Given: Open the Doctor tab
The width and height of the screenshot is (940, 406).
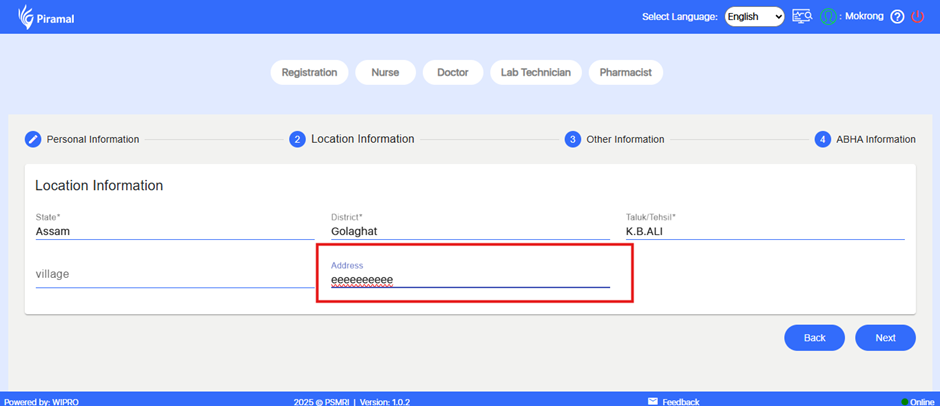Looking at the screenshot, I should coord(452,73).
